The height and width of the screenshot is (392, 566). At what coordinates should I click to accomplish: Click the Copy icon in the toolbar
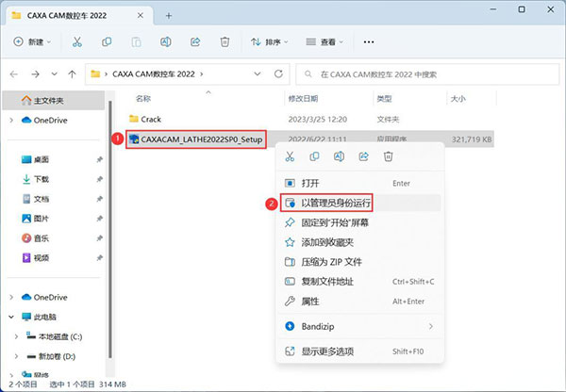[x=107, y=42]
